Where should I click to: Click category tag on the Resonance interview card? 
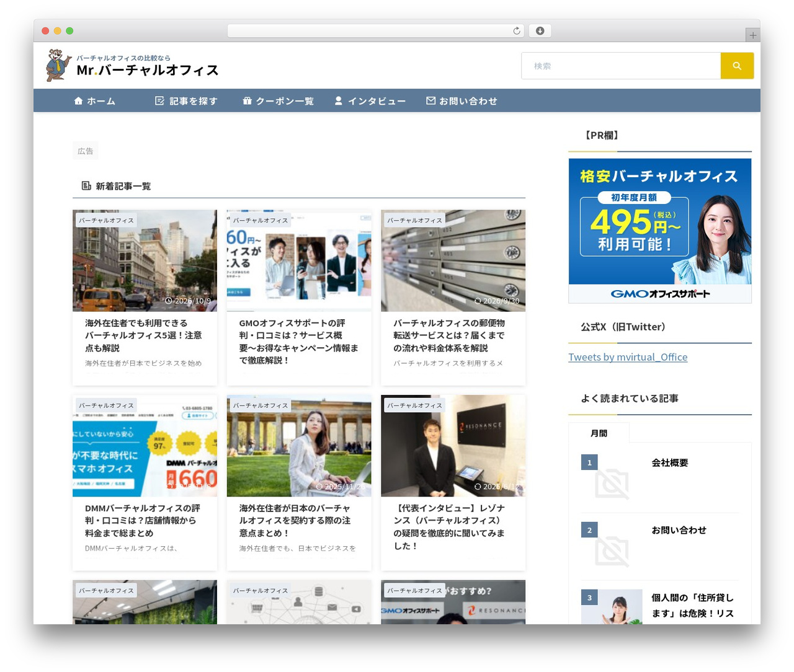click(x=414, y=405)
